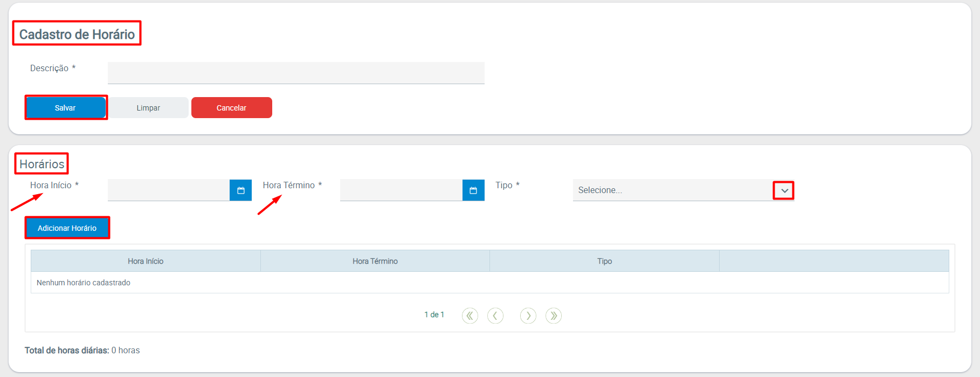
Task: Expand the Tipo dropdown chevron
Action: tap(784, 190)
